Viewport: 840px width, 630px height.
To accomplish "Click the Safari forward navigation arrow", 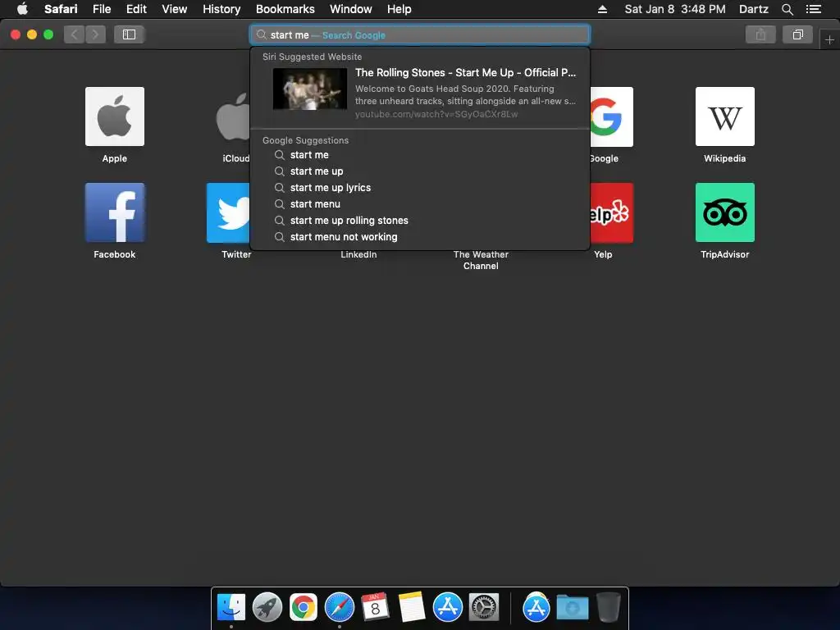I will coord(95,34).
